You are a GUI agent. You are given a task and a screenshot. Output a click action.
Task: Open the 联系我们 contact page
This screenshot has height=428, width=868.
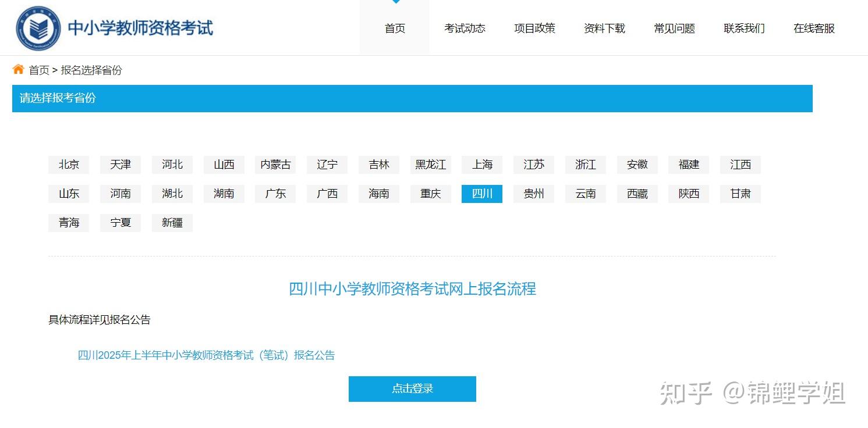(x=743, y=27)
